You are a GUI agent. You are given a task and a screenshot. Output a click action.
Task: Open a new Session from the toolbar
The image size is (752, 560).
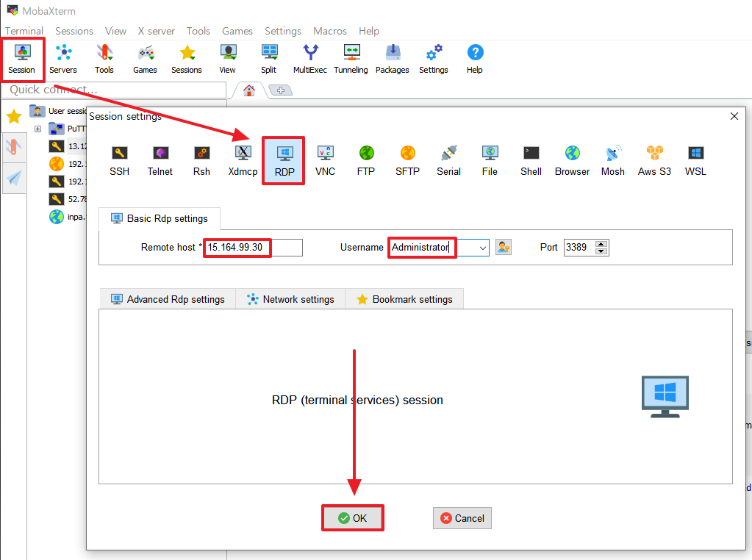click(22, 59)
